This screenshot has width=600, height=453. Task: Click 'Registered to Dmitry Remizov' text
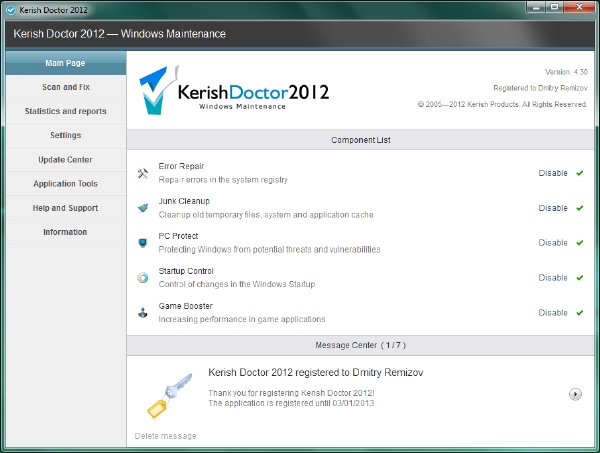[x=540, y=88]
